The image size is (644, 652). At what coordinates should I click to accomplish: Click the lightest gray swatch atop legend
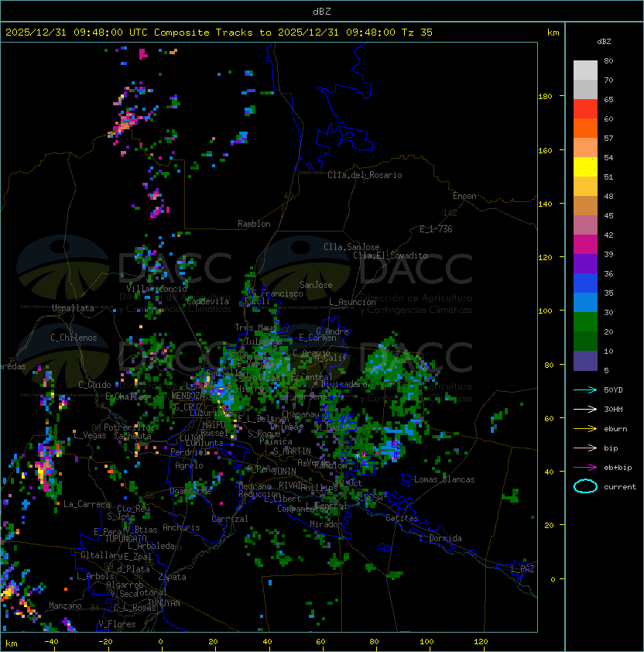point(585,70)
